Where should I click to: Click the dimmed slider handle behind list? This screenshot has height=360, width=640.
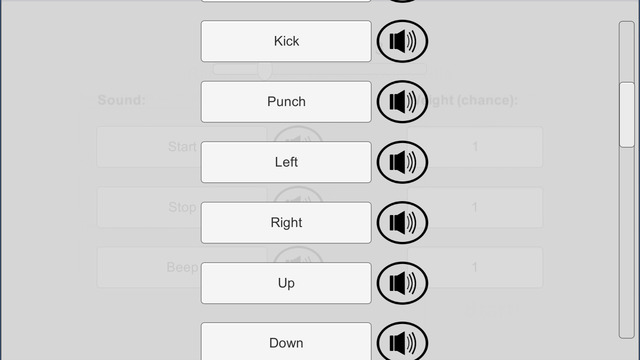click(265, 70)
